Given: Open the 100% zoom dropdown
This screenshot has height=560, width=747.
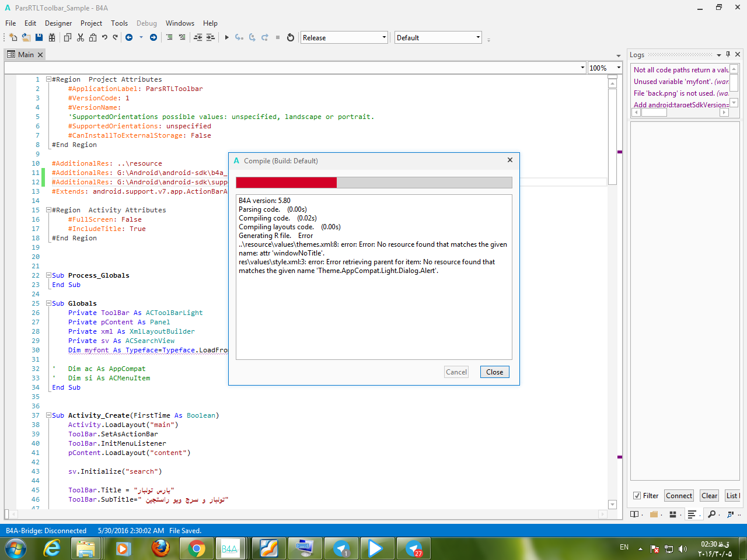Looking at the screenshot, I should (x=605, y=68).
